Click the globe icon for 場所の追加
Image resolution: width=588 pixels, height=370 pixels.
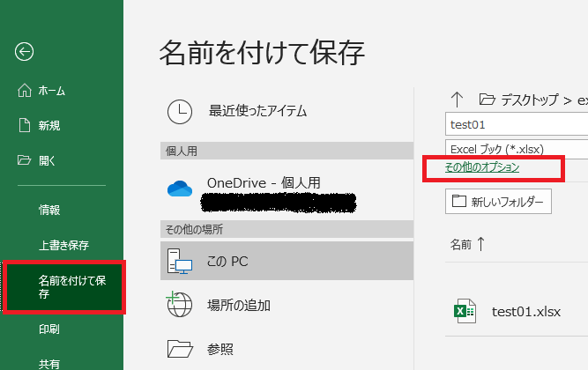tap(179, 306)
